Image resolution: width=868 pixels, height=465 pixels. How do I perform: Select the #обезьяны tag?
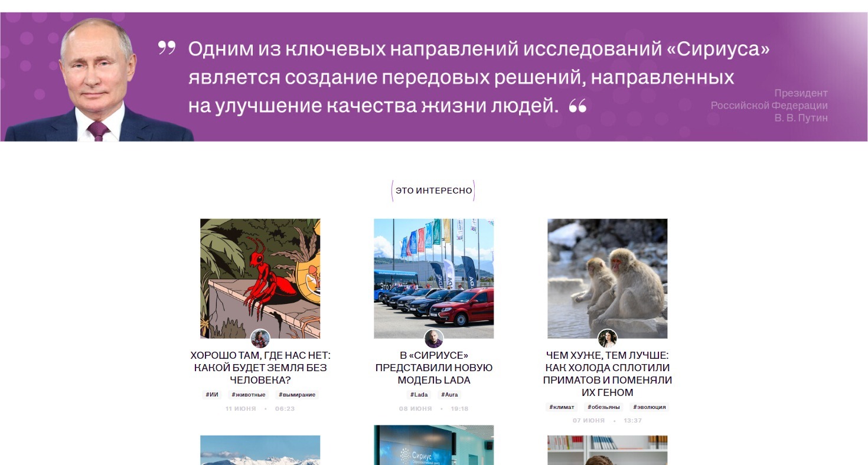pos(603,407)
